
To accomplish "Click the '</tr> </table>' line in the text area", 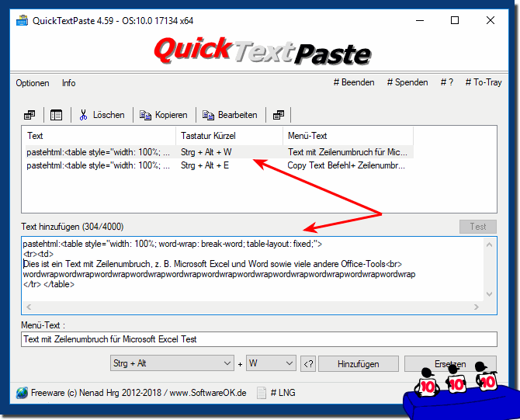I will point(49,284).
